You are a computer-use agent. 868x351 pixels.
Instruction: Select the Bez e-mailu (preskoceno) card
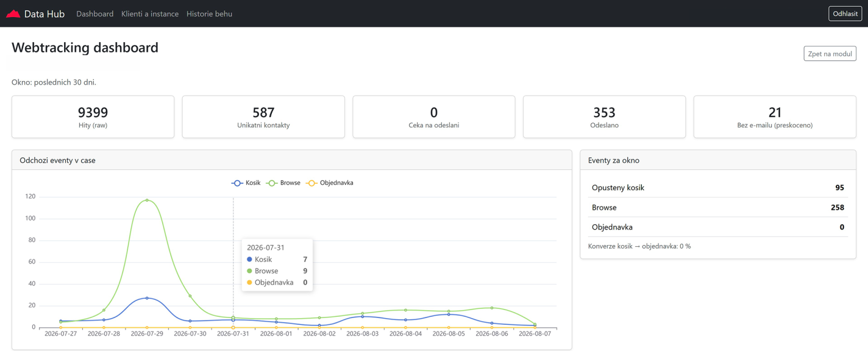775,116
